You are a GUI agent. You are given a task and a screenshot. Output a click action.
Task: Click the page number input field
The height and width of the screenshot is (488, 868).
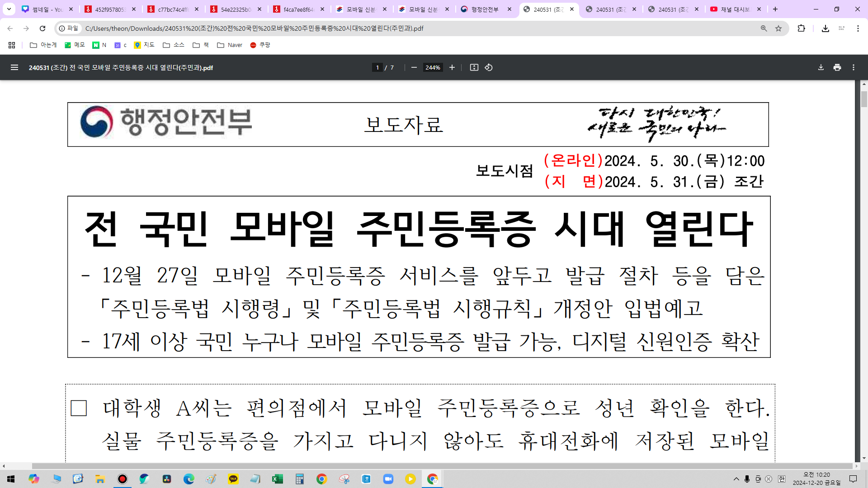[x=377, y=67]
